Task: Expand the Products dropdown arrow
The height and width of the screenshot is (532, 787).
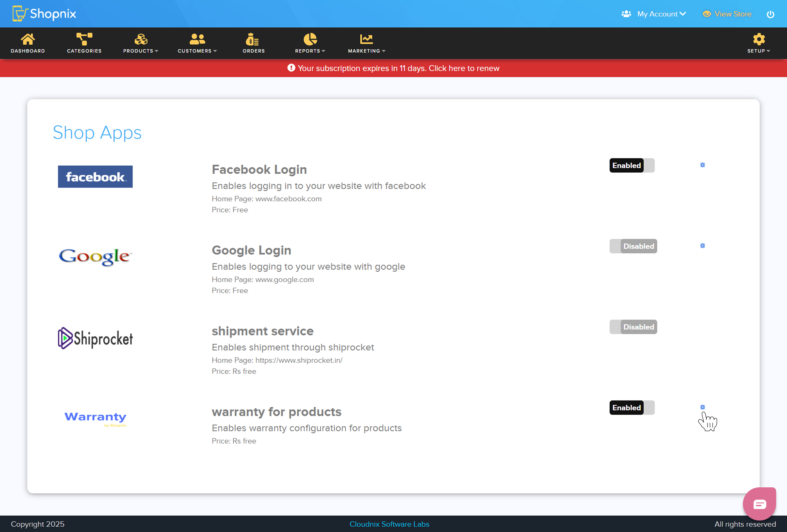Action: (x=156, y=51)
